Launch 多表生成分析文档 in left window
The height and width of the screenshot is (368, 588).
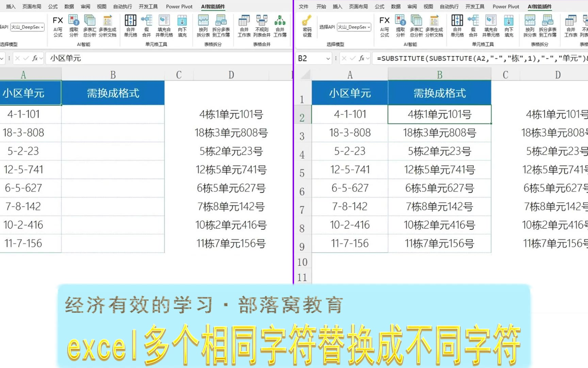[108, 26]
